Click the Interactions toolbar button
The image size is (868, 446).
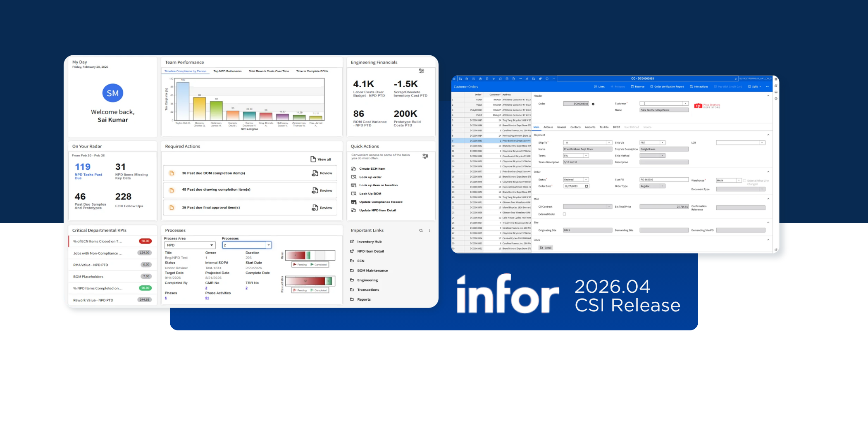(x=699, y=87)
